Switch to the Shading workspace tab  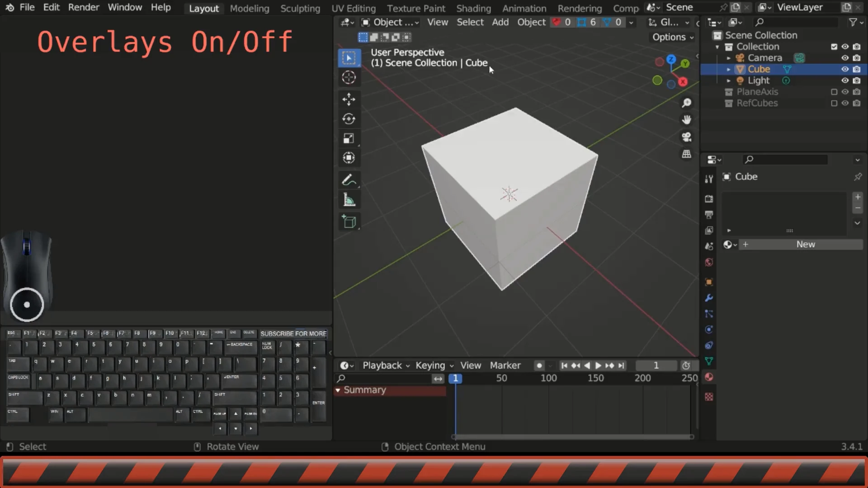pos(473,8)
